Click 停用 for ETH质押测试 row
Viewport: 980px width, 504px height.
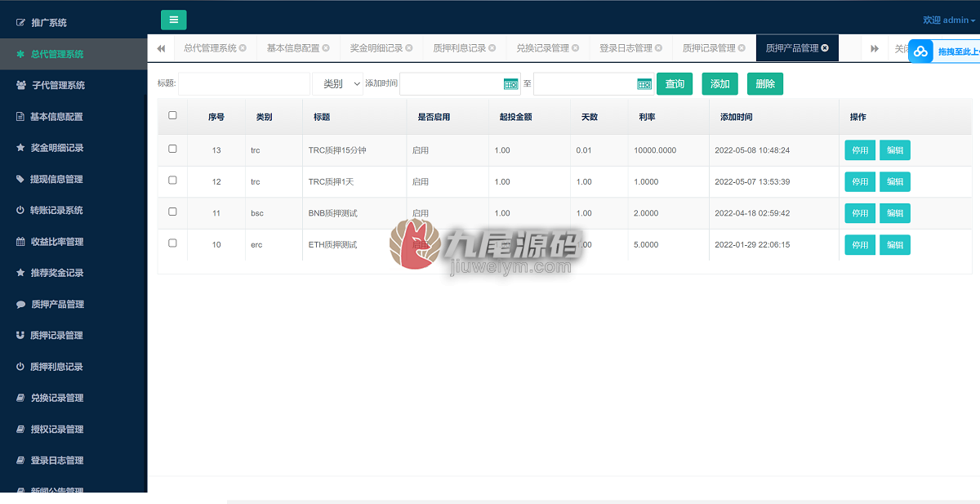click(860, 244)
